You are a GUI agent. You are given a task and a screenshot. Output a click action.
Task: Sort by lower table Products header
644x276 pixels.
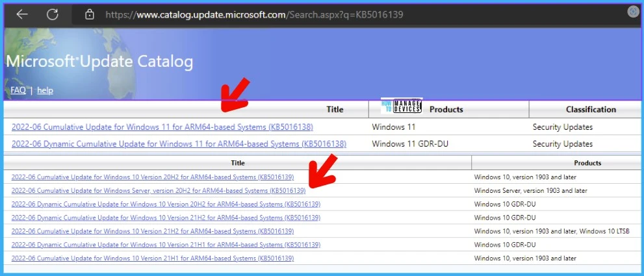(x=587, y=163)
